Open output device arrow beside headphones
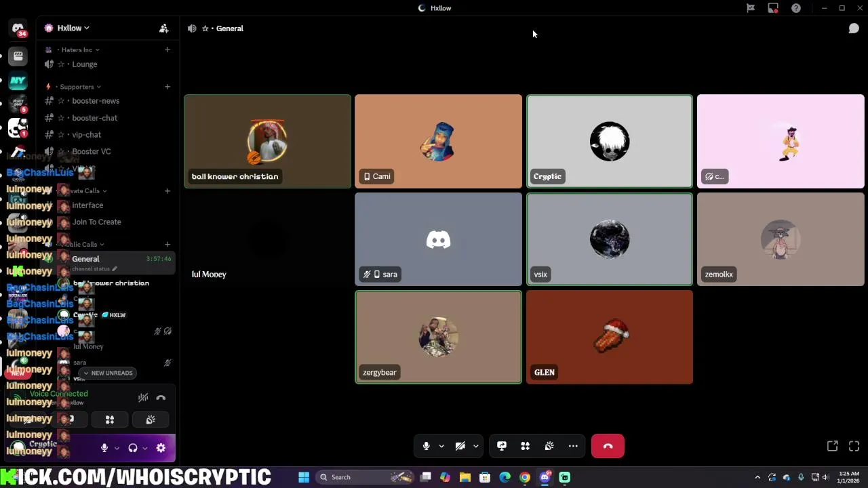868x488 pixels. (x=144, y=448)
